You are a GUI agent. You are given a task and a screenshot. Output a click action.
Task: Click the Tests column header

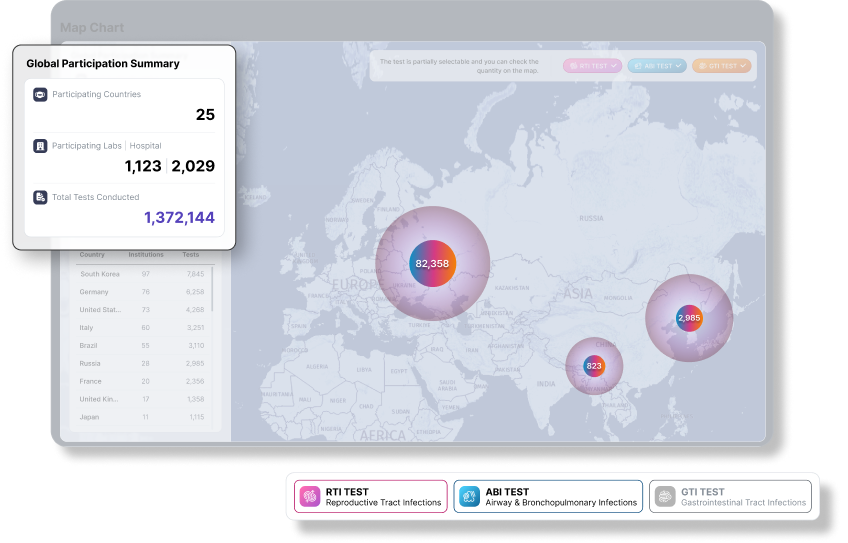[190, 255]
